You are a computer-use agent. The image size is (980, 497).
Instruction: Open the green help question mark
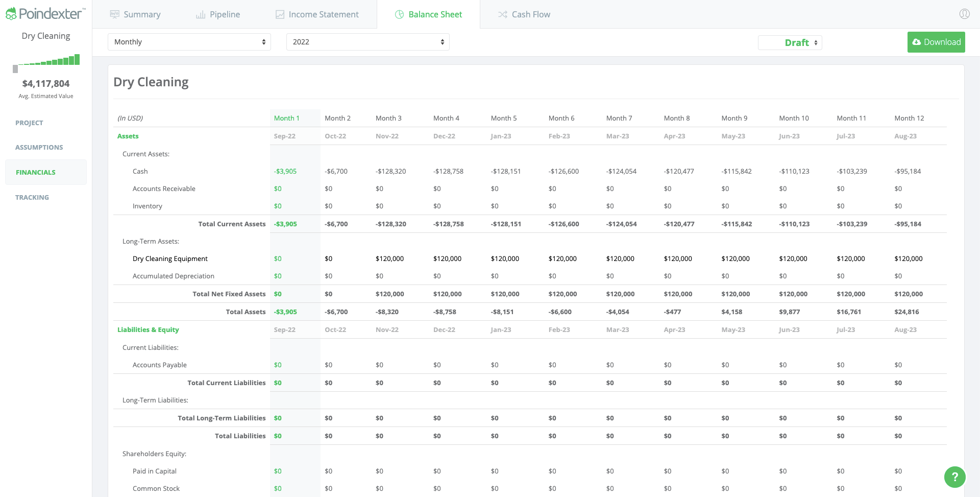(x=954, y=477)
